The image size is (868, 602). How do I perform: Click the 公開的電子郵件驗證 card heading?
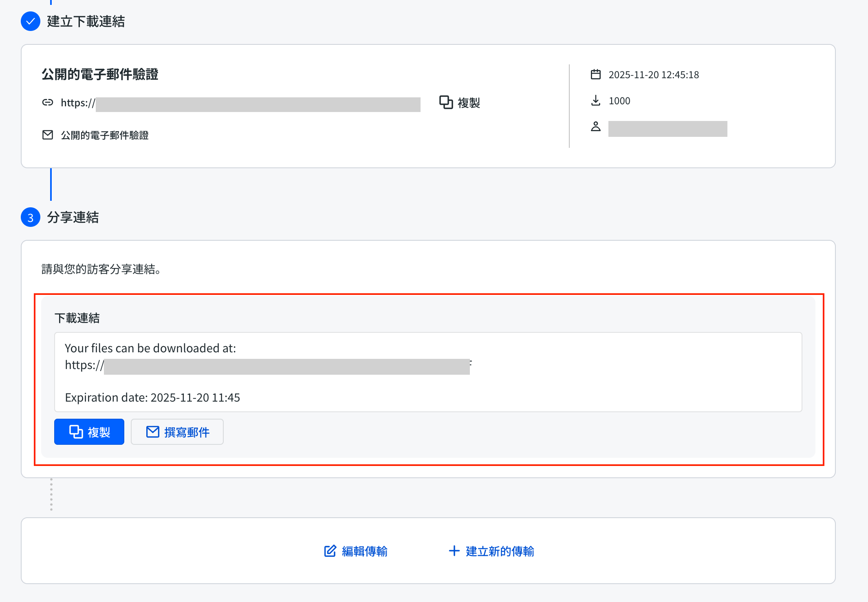tap(100, 75)
